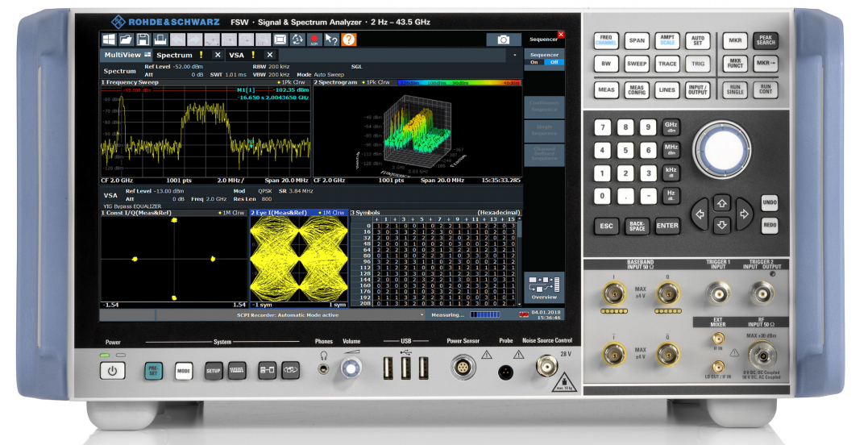Click the Volume knob on front panel

[x=351, y=369]
